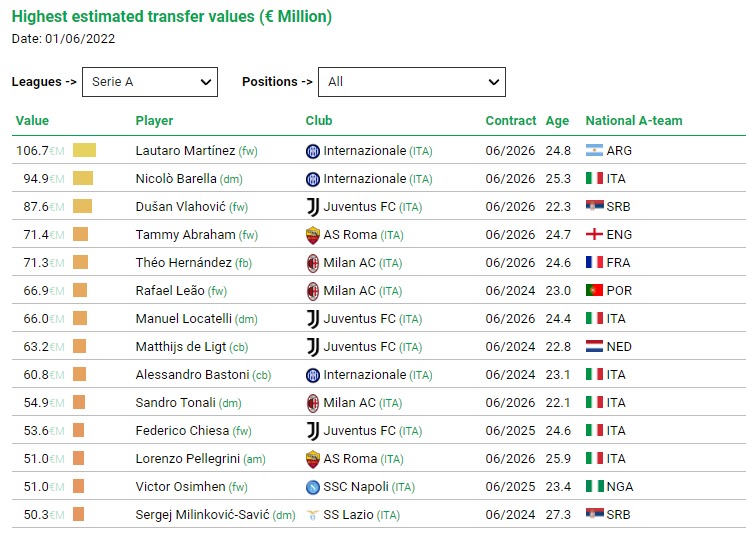746x545 pixels.
Task: Click Argentina flag next to ARG
Action: pos(594,150)
